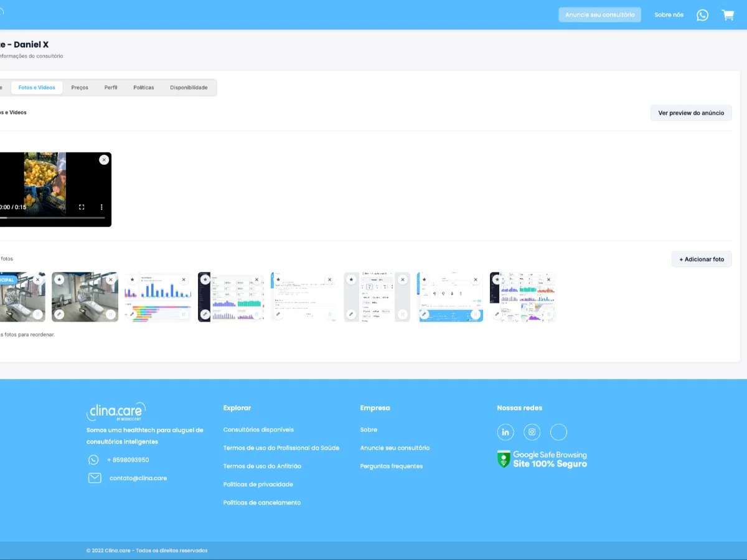Mark the dark dashboard photo as main

pyautogui.click(x=205, y=280)
